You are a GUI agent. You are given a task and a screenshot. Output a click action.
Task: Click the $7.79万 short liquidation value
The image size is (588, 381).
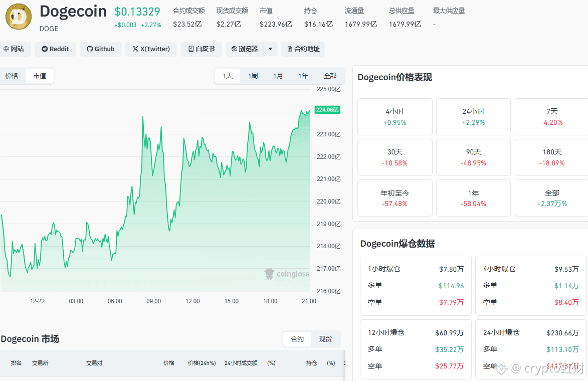coord(451,302)
